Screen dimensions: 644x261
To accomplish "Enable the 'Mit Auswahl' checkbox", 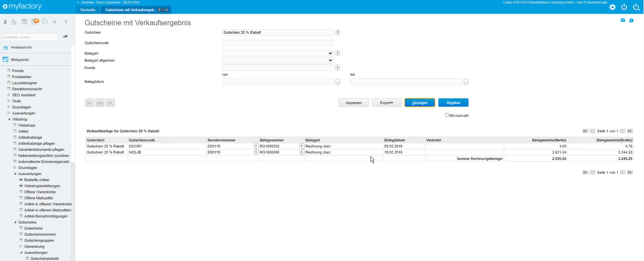I will point(447,115).
